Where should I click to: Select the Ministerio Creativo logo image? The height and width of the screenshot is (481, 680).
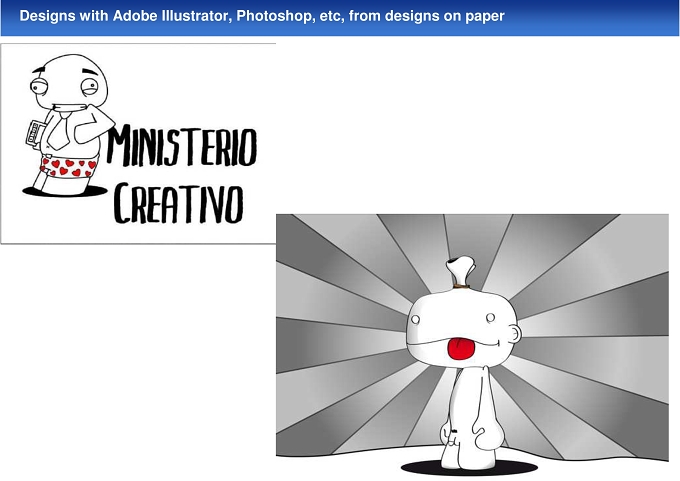(x=138, y=144)
